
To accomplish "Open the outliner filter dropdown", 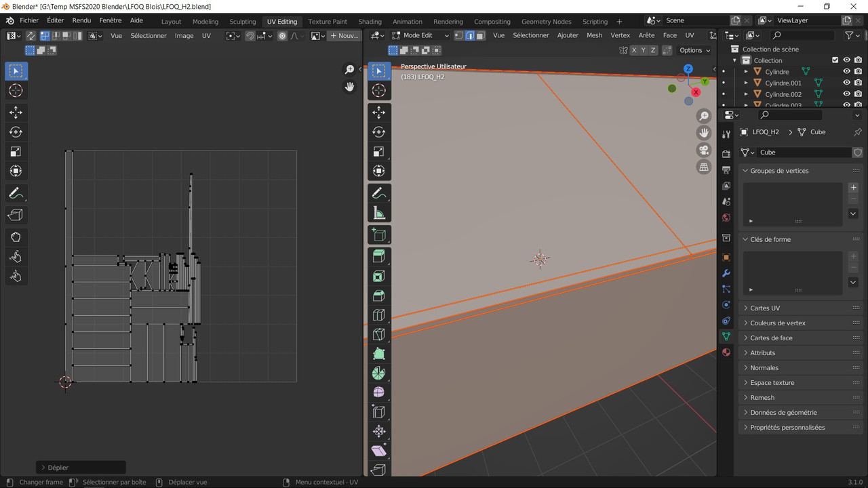I will 852,35.
